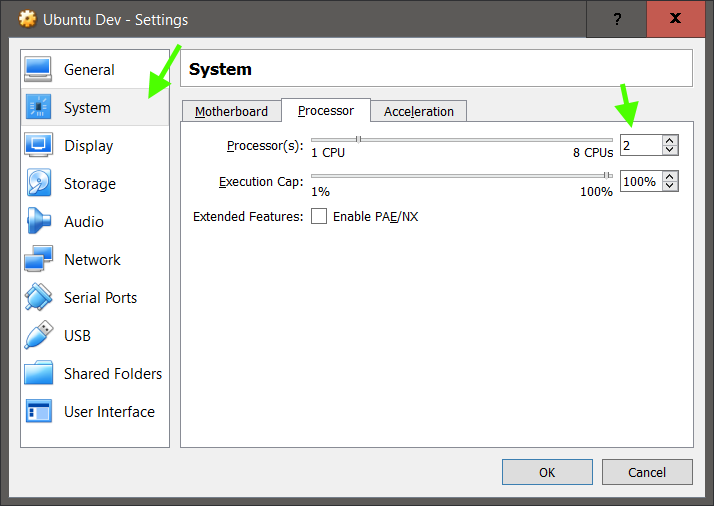The width and height of the screenshot is (714, 506).
Task: Click the Display screen icon
Action: point(38,145)
